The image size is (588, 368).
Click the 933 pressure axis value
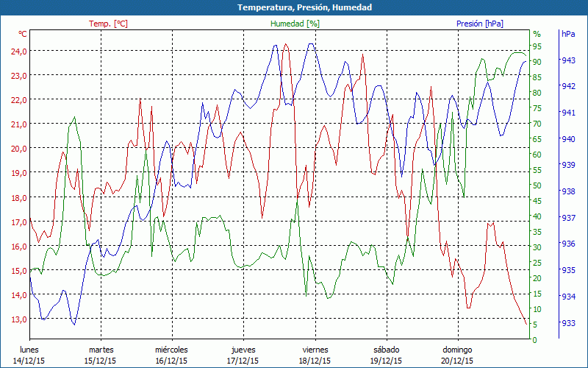pos(568,323)
